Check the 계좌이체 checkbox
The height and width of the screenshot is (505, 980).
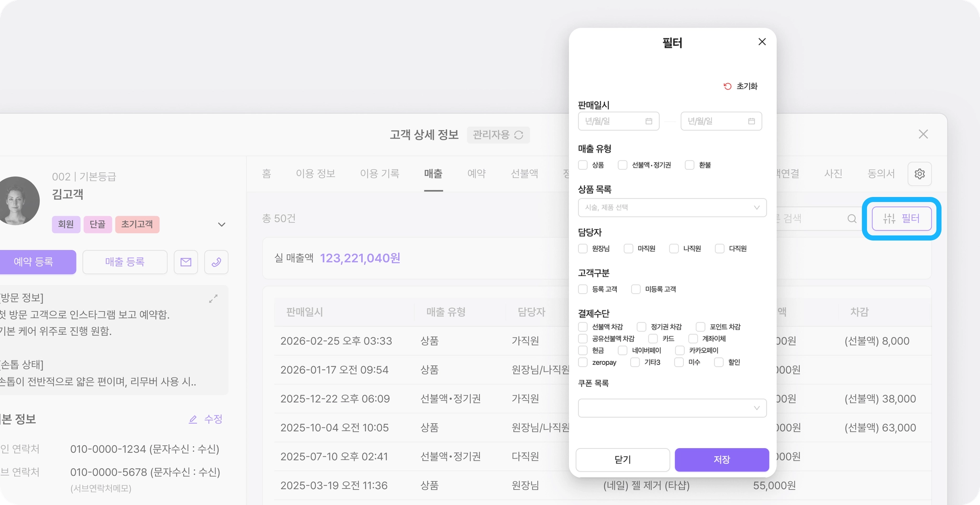pos(693,339)
